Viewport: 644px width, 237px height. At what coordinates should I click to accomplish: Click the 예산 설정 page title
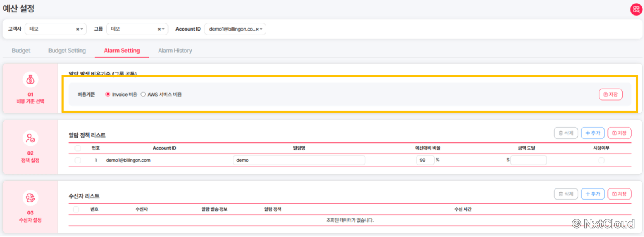coord(19,8)
